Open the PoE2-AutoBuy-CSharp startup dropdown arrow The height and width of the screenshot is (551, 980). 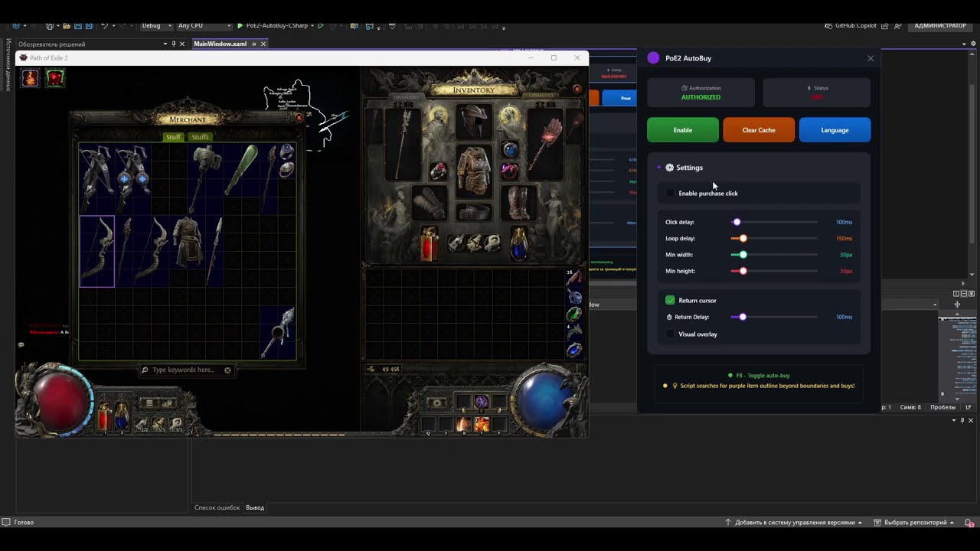pos(312,26)
